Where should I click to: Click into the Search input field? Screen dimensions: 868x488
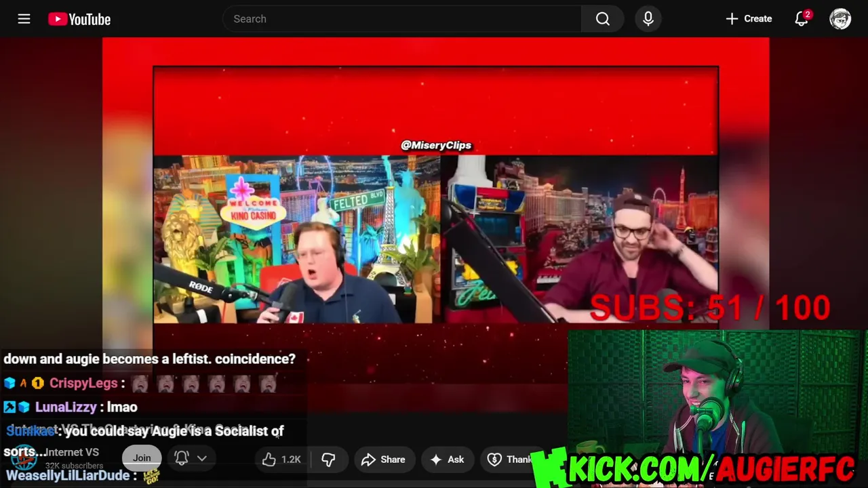402,19
